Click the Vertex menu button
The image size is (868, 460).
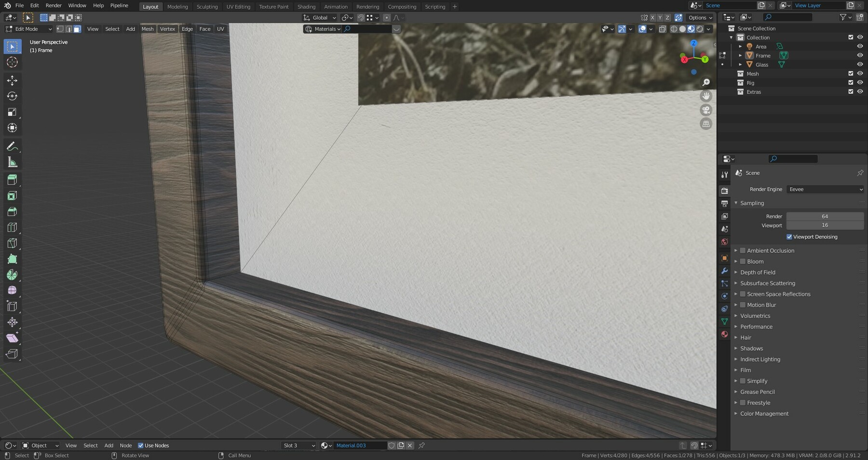click(x=167, y=29)
